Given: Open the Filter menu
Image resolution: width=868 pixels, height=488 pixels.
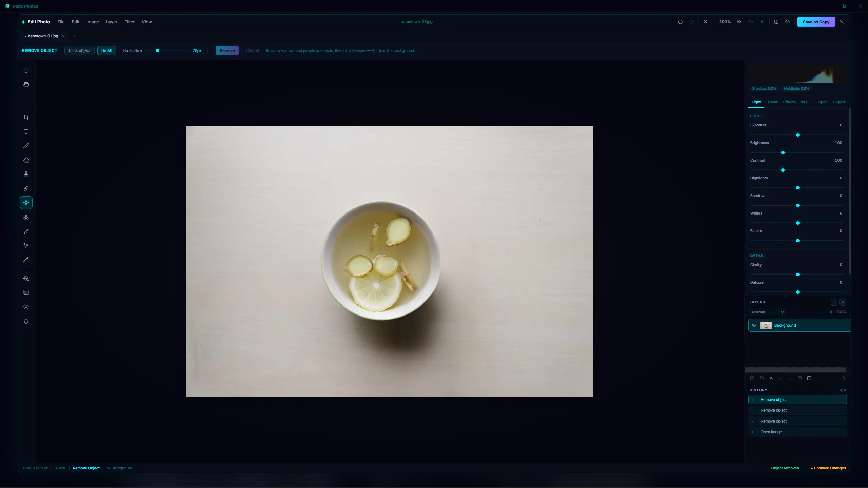Looking at the screenshot, I should tap(130, 22).
